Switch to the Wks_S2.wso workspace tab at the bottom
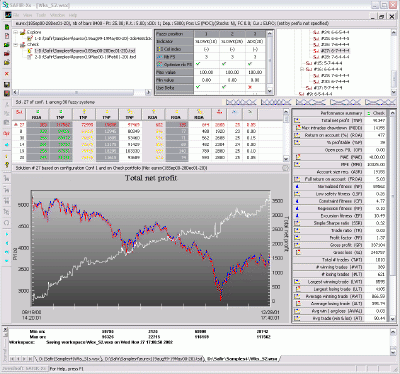This screenshot has width=400, height=374. coord(242,359)
